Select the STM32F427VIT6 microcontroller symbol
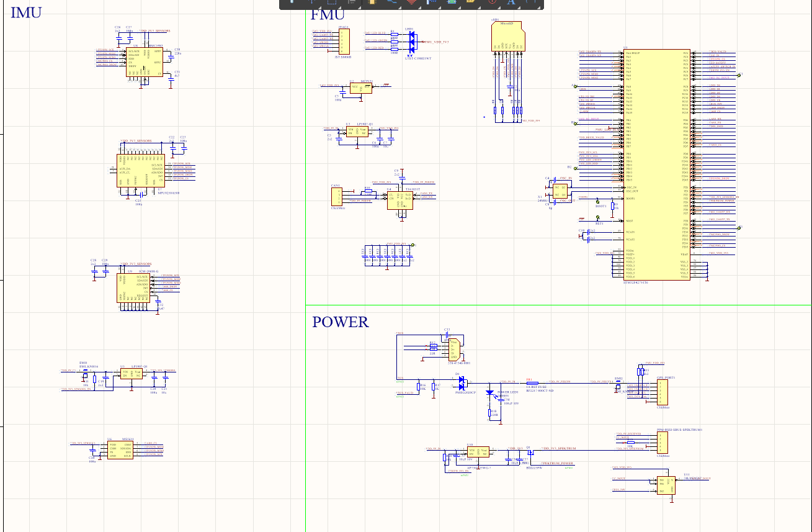Viewport: 812px width, 532px height. tap(657, 165)
